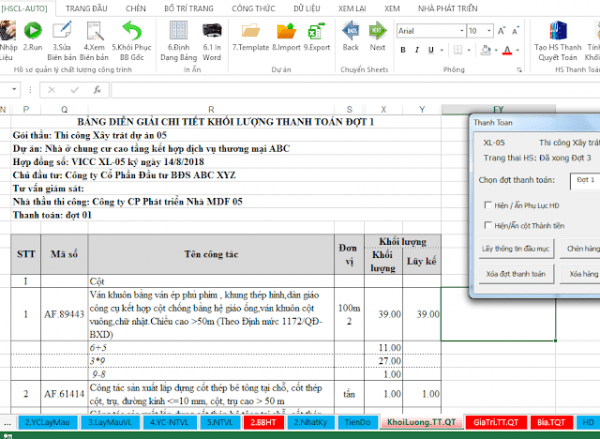Click the 2.Run green play icon

33,32
